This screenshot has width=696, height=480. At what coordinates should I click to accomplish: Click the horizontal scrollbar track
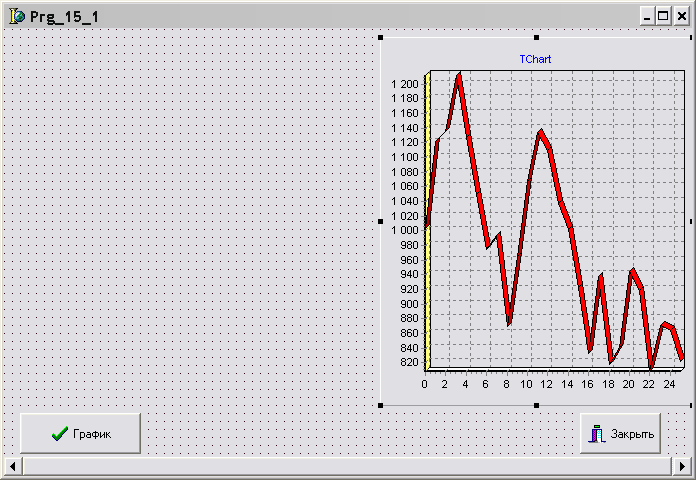tap(347, 466)
